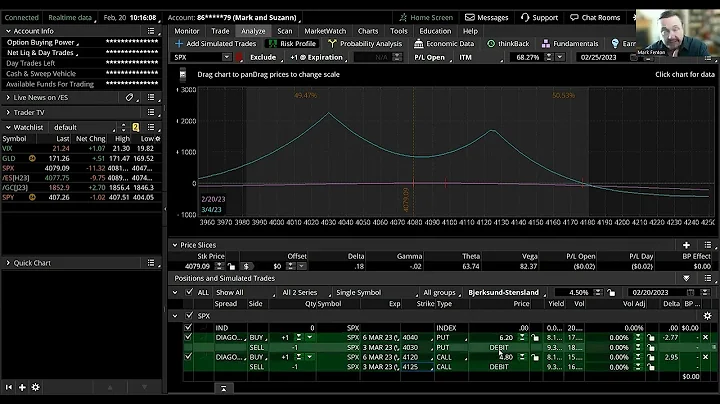Open the Fundamentals sub-tab
This screenshot has width=720, height=404.
(570, 44)
